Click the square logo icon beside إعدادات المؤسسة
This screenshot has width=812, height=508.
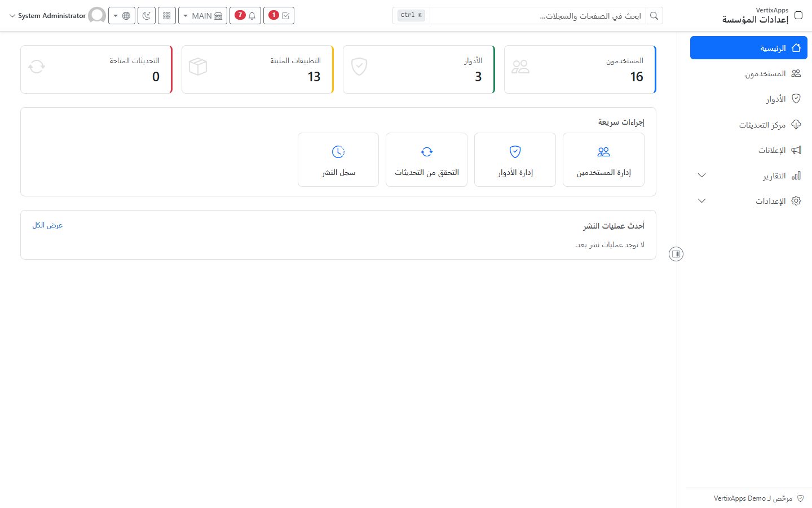[x=798, y=15]
